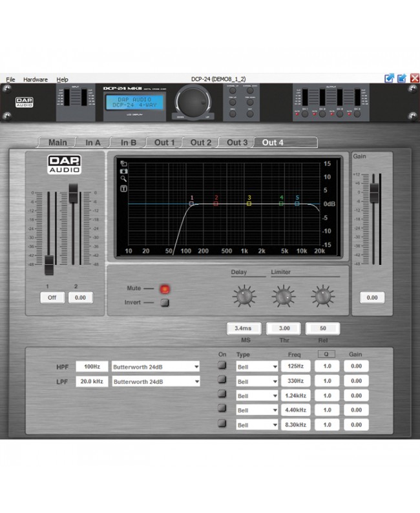This screenshot has width=420, height=513.
Task: Open the Bell type dropdown for 4.40kHz band
Action: pos(257,410)
